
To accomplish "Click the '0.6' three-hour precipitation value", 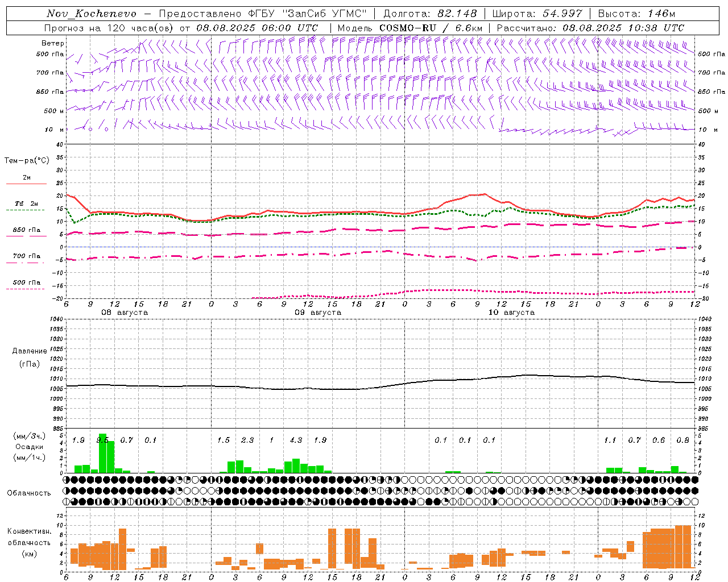I will click(659, 440).
